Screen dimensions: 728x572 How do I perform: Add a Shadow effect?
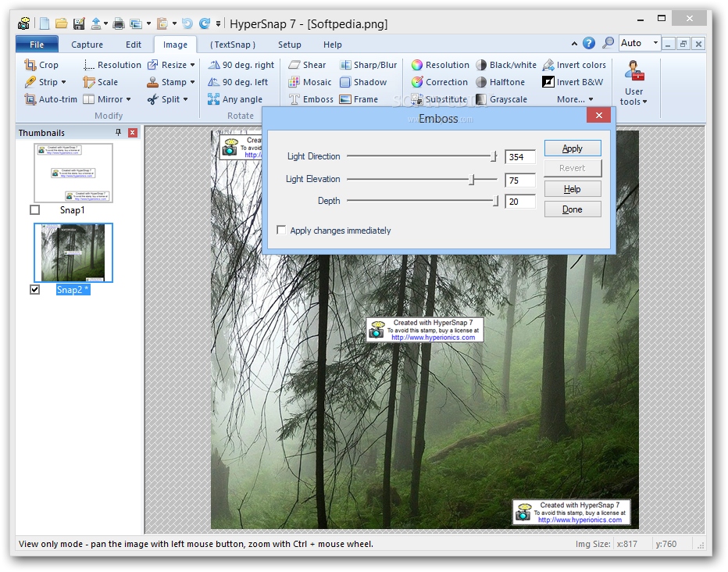pyautogui.click(x=363, y=82)
